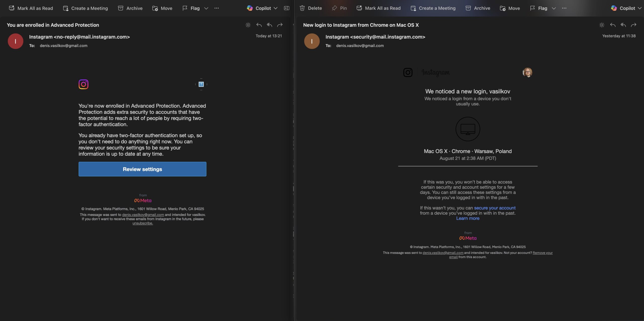This screenshot has height=321, width=644.
Task: Click Create a Meeting in the left window
Action: (85, 8)
